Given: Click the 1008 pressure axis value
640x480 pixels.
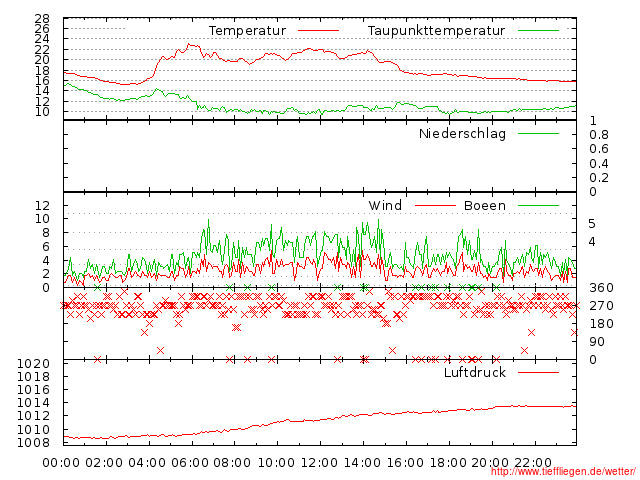Looking at the screenshot, I should pos(33,442).
